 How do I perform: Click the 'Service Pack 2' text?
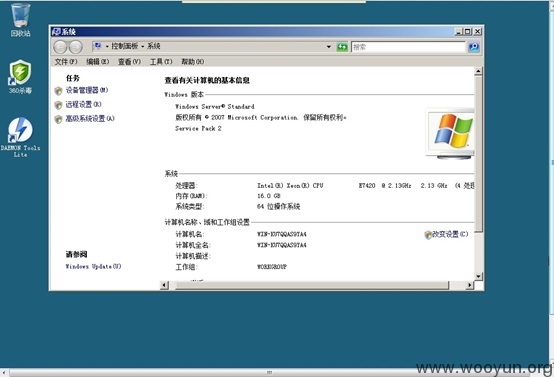pos(198,128)
